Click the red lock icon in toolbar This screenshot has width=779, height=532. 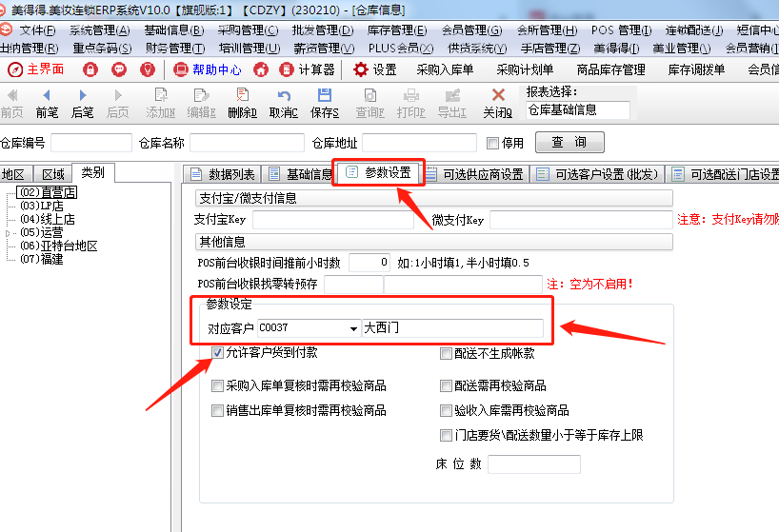[90, 69]
